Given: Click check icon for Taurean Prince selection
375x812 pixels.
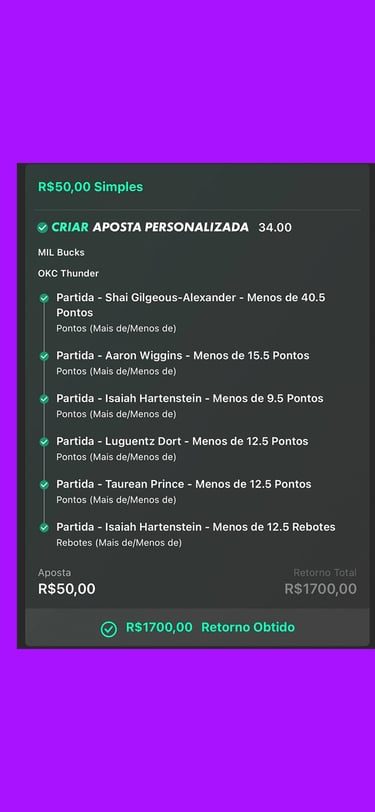Looking at the screenshot, I should point(45,485).
